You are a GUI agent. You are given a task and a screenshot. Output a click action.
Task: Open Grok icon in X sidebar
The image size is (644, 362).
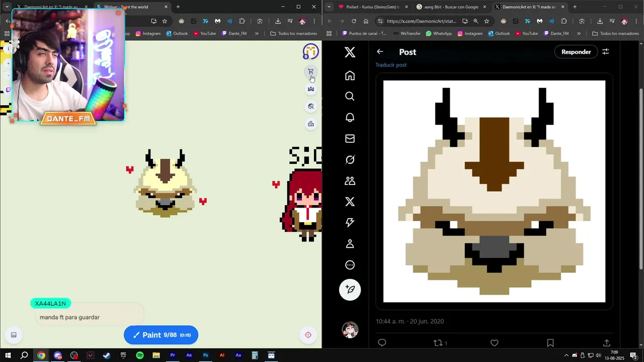(x=350, y=160)
